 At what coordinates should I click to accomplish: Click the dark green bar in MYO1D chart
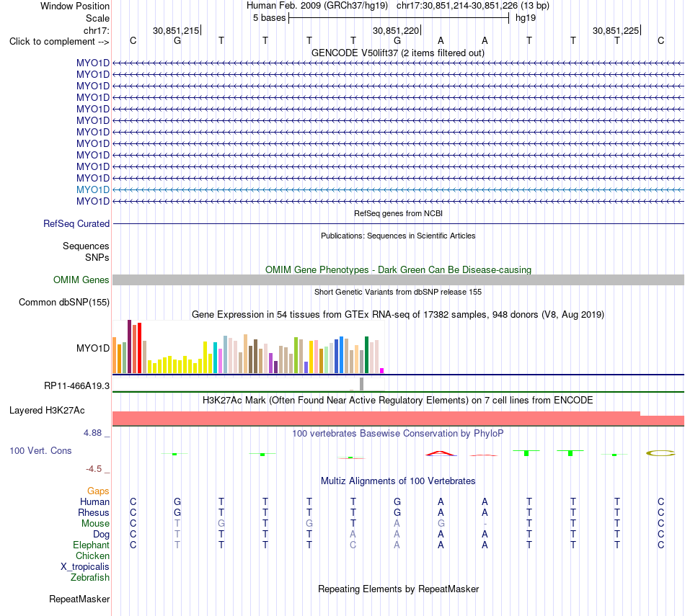pyautogui.click(x=366, y=355)
